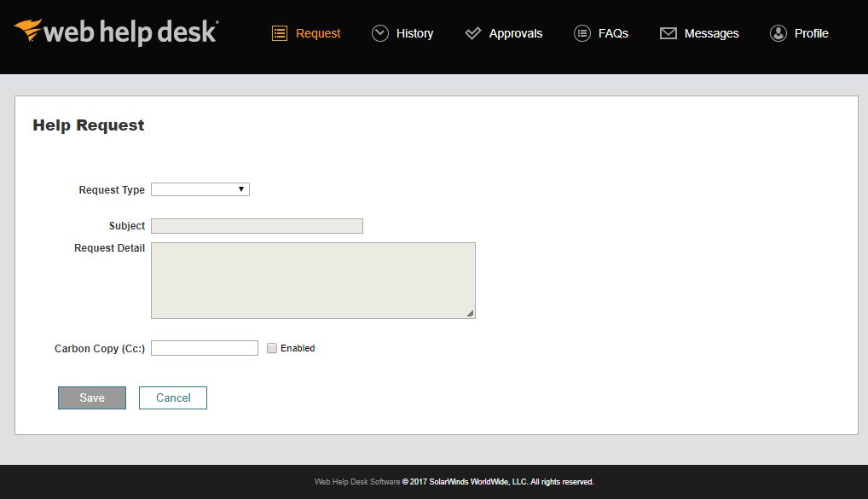Click the FAQs list icon

[x=582, y=33]
